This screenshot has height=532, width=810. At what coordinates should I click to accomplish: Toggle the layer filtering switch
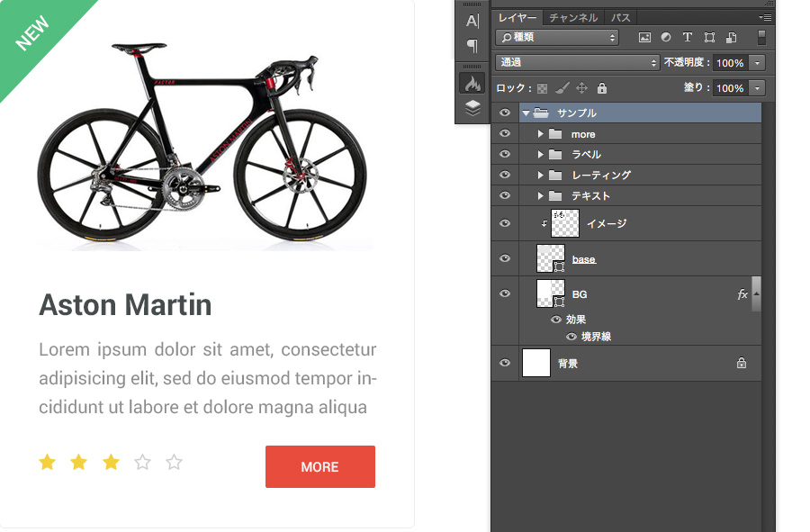tap(761, 37)
